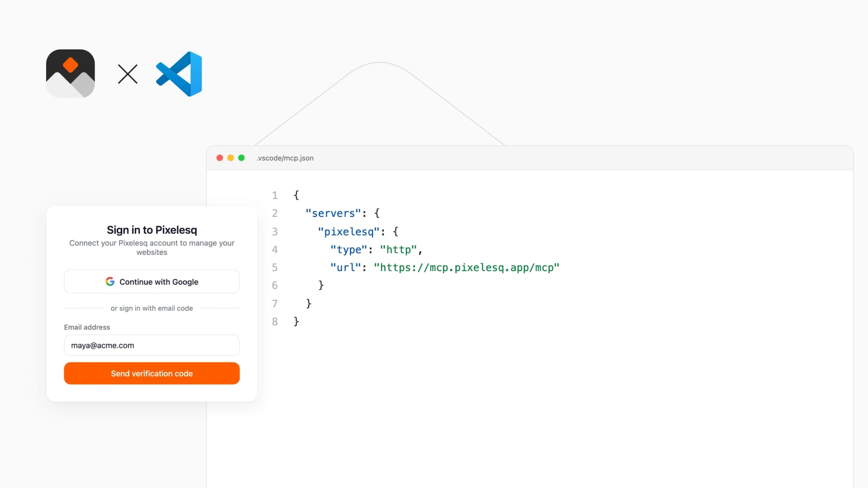This screenshot has height=488, width=868.
Task: Click the closing brace on line 8
Action: click(x=296, y=321)
